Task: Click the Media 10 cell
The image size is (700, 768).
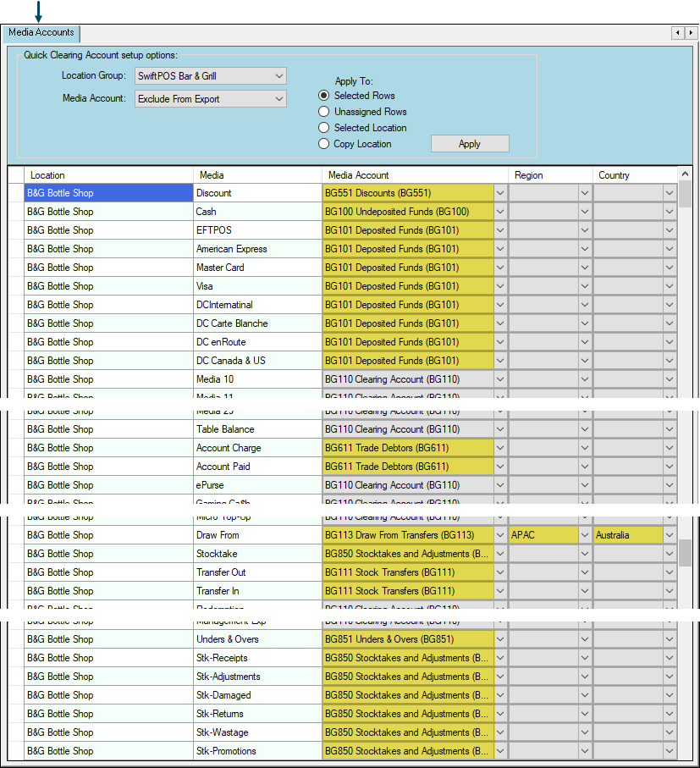Action: coord(257,379)
